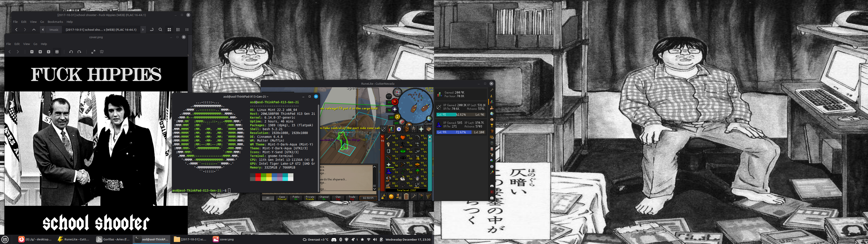
Task: Open the Bookmarks menu
Action: coord(55,21)
